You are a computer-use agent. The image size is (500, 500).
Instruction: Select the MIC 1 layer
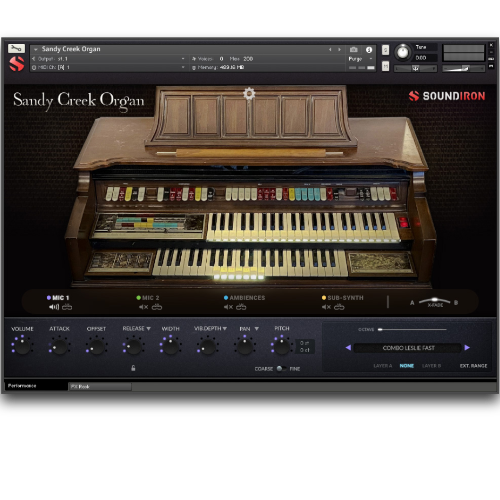click(x=58, y=298)
